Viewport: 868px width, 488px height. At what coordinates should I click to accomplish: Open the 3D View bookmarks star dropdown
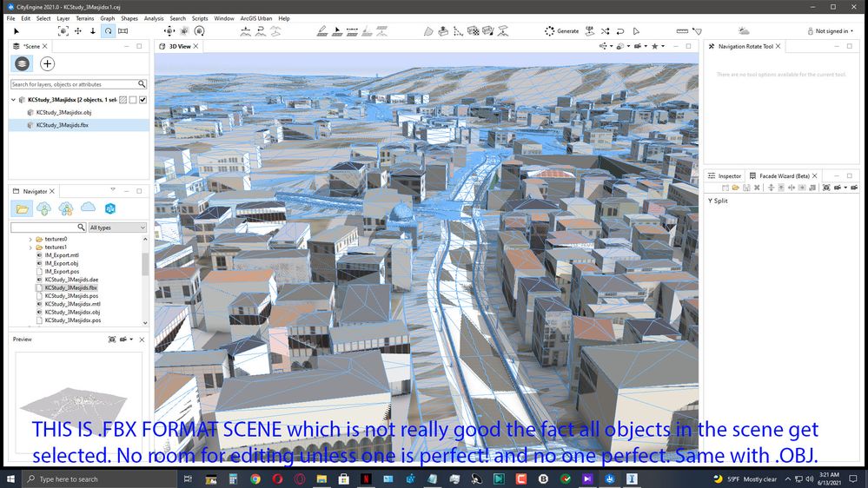pyautogui.click(x=658, y=46)
